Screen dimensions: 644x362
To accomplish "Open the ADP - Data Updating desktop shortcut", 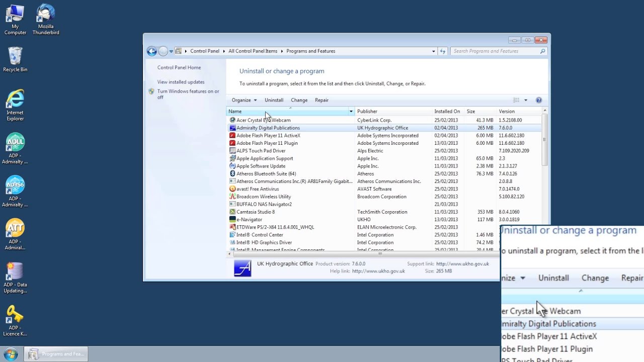I will (15, 278).
